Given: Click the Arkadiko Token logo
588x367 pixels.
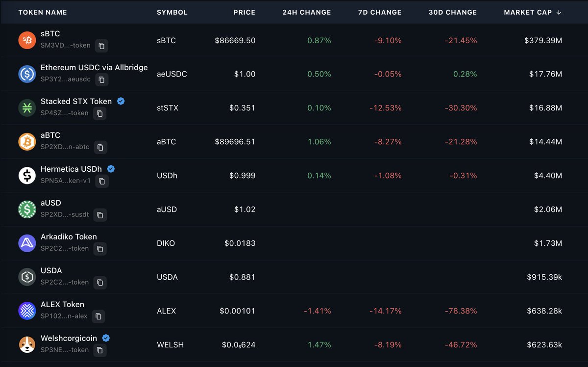Looking at the screenshot, I should click(27, 243).
